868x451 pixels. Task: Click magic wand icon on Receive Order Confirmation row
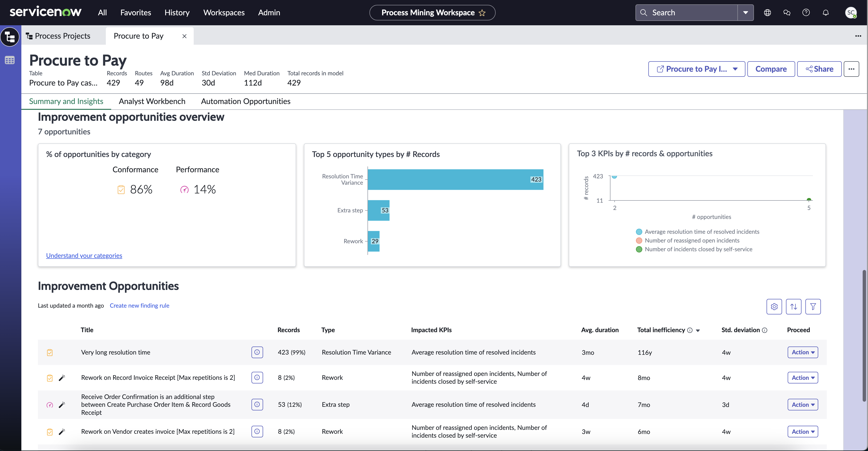(62, 405)
